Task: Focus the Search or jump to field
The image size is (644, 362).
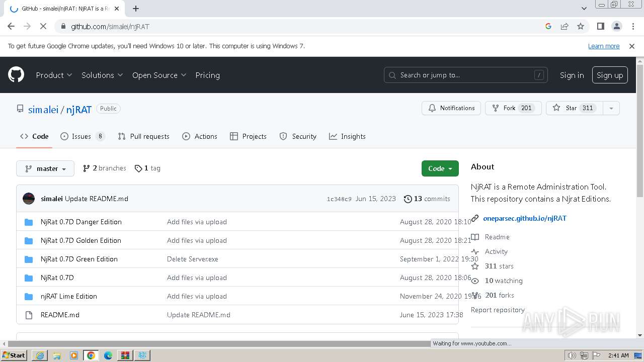Action: [466, 75]
